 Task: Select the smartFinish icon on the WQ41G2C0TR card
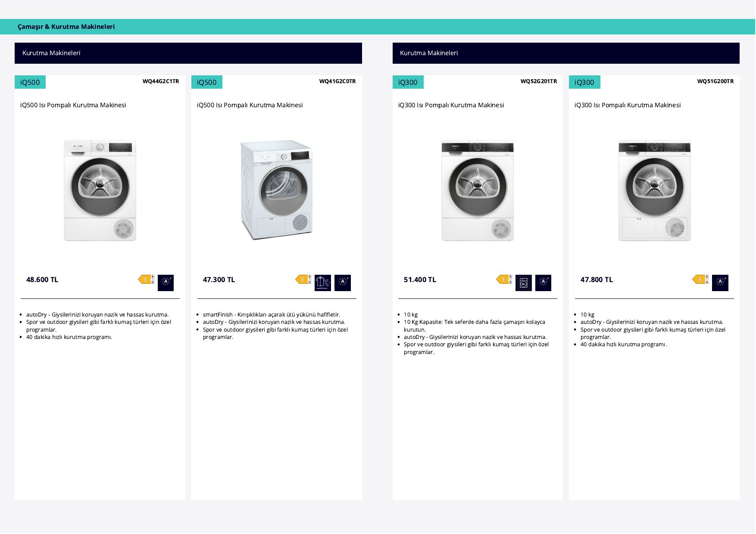[323, 283]
